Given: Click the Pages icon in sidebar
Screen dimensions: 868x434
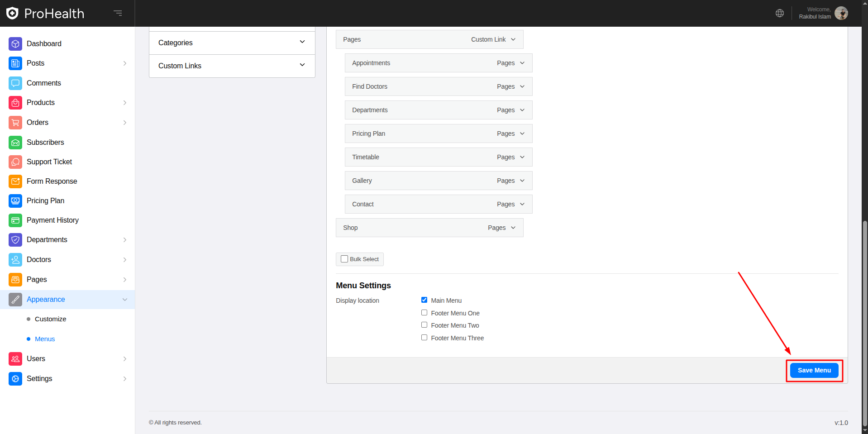Looking at the screenshot, I should pos(15,280).
